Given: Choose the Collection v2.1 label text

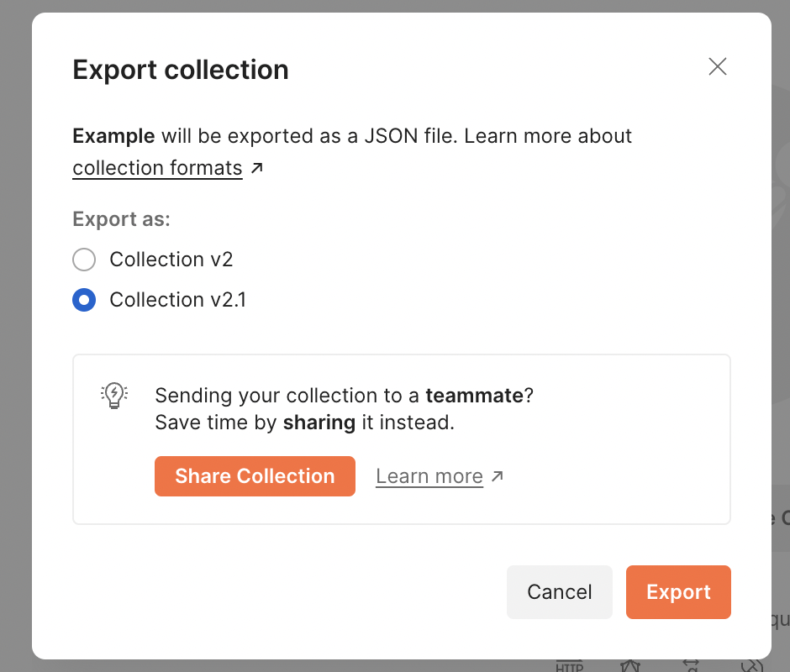Looking at the screenshot, I should click(178, 300).
